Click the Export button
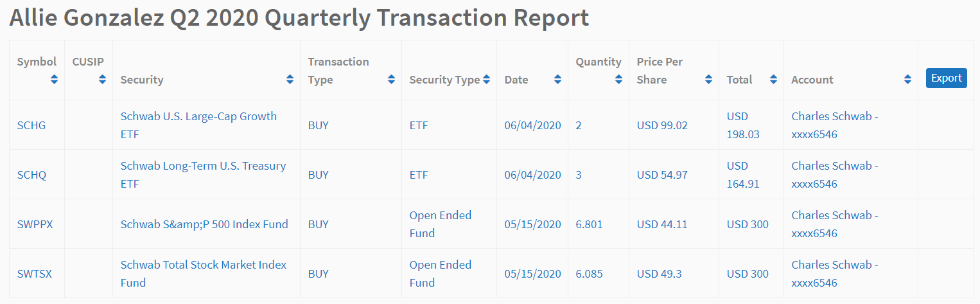This screenshot has width=980, height=304. [946, 78]
